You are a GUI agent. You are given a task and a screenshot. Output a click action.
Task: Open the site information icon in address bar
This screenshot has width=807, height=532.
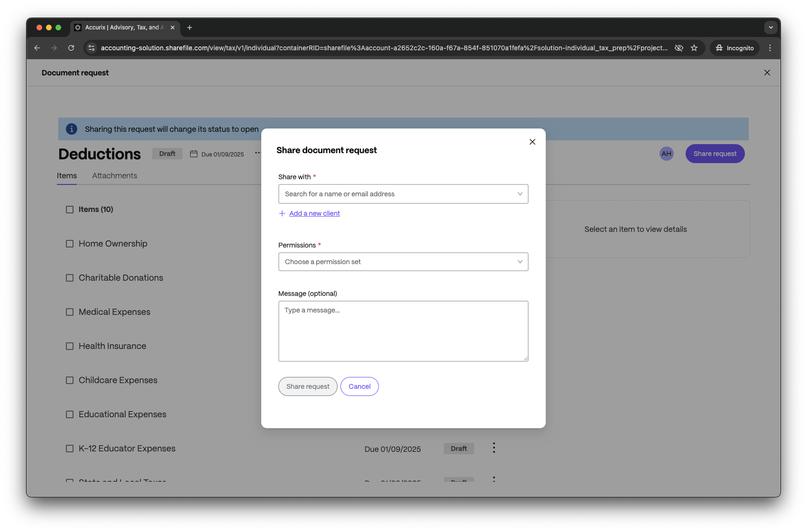(x=92, y=48)
